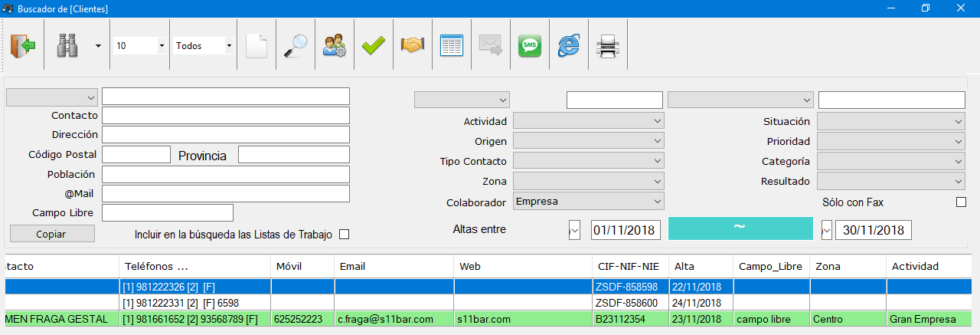Open the Prioridad dropdown
This screenshot has width=980, height=335.
click(x=891, y=141)
